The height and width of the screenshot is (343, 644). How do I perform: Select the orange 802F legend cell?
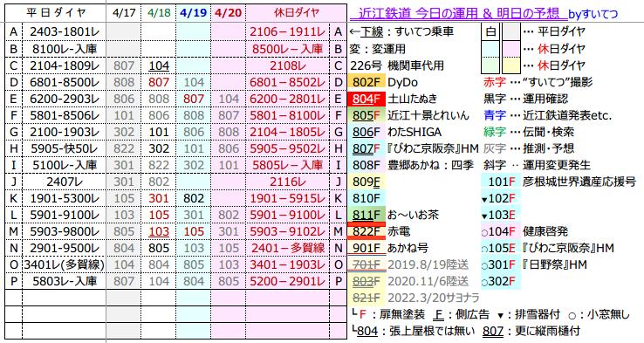(367, 82)
